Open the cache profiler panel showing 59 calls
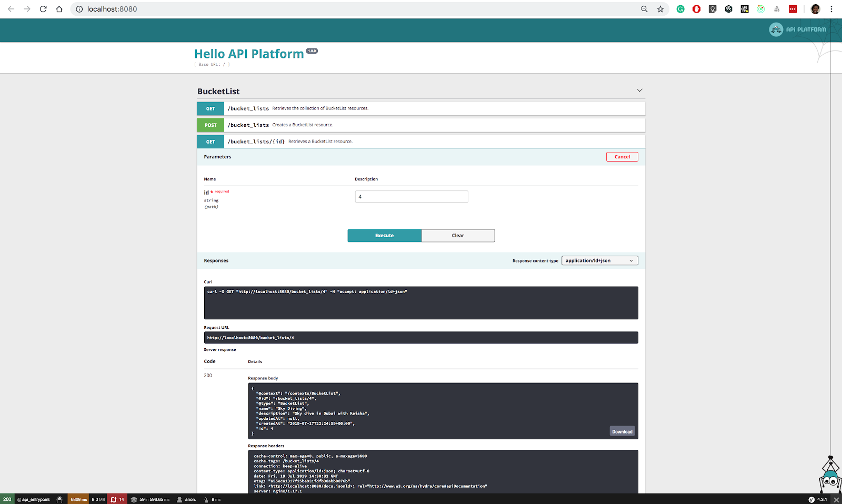Screen dimensions: 842x504 tap(150, 499)
